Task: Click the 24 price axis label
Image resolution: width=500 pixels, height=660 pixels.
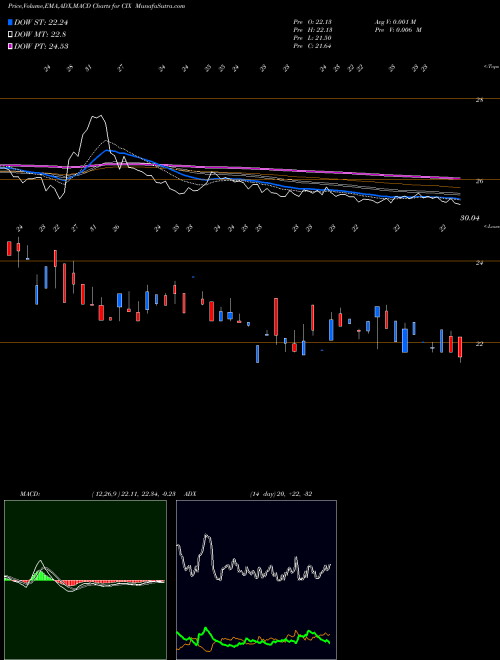Action: click(x=479, y=263)
